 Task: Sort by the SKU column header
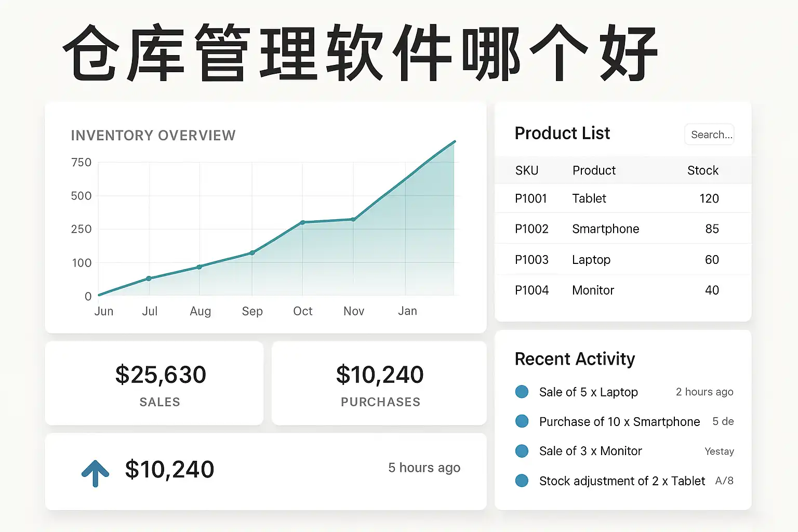526,170
